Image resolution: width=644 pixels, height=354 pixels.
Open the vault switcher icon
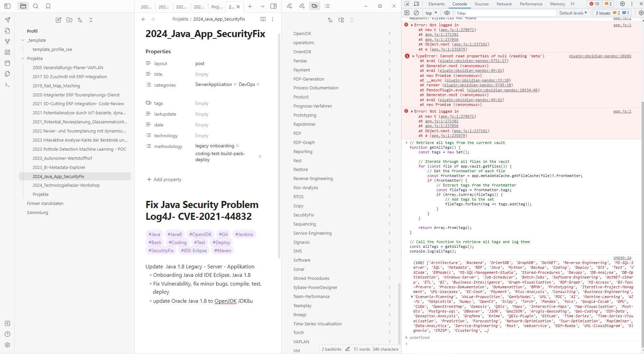coord(7,323)
